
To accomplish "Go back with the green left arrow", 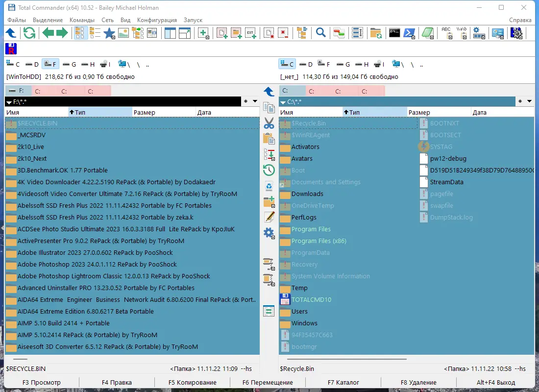I will point(48,33).
